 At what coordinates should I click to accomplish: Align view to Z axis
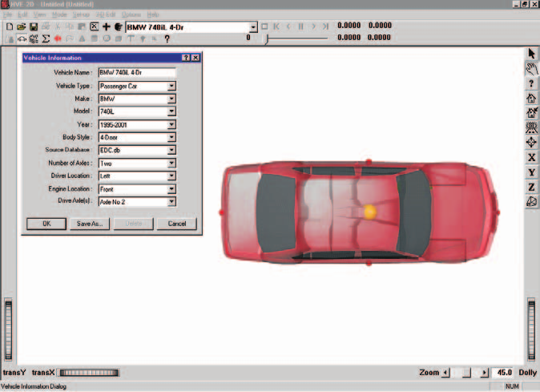coord(531,187)
